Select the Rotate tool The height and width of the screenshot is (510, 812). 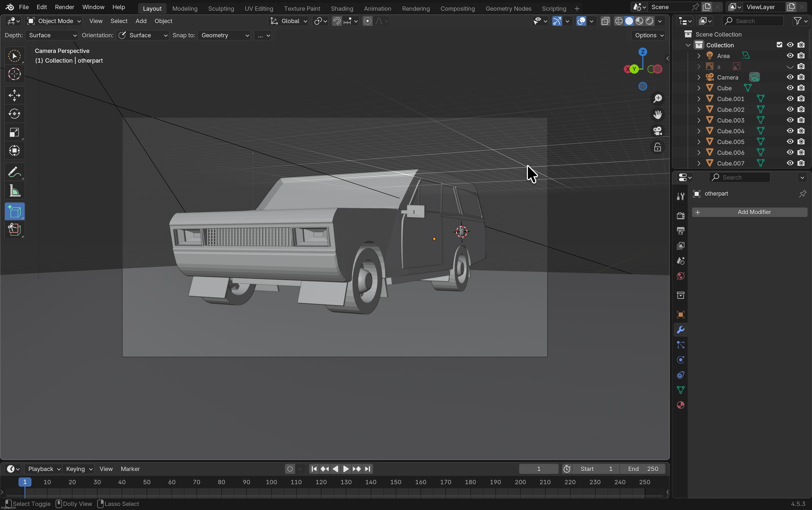[x=15, y=114]
